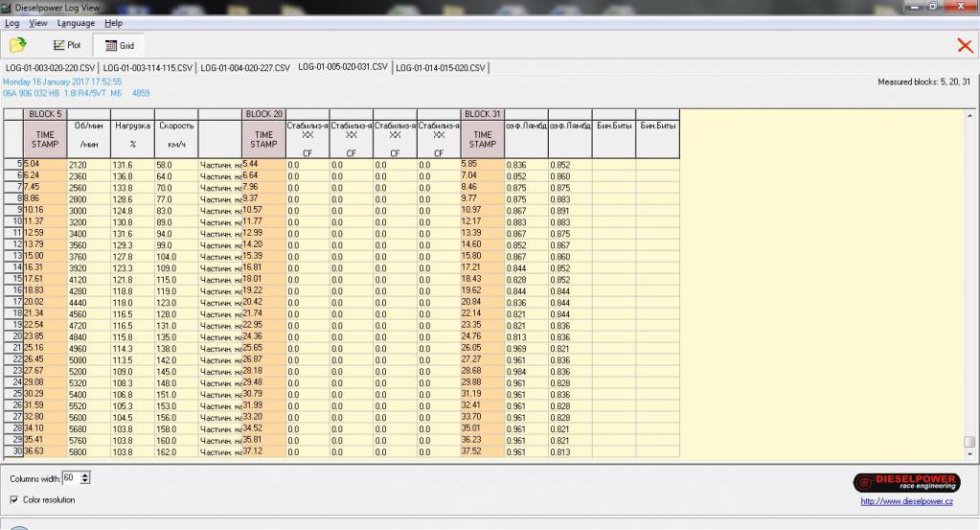The width and height of the screenshot is (980, 530).
Task: Open the www.dieselpower.cz link
Action: [x=905, y=499]
